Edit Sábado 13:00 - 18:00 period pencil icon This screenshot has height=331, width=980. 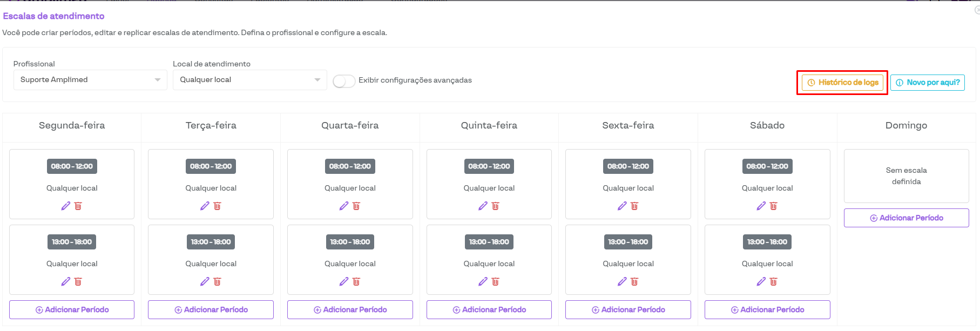pyautogui.click(x=761, y=281)
